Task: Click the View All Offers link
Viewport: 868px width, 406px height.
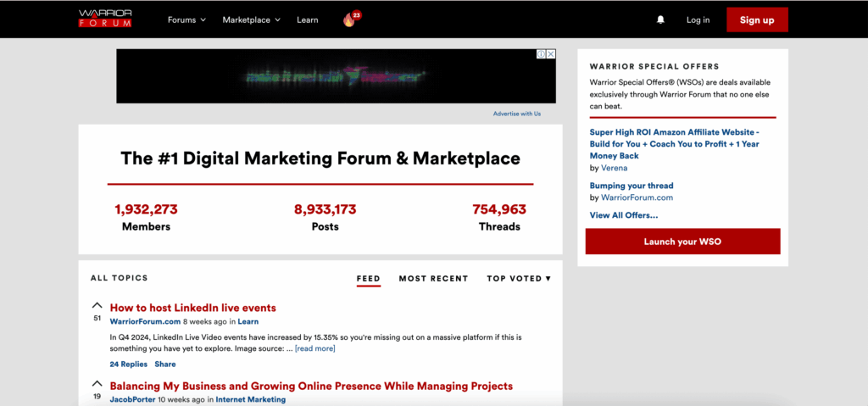Action: 624,215
